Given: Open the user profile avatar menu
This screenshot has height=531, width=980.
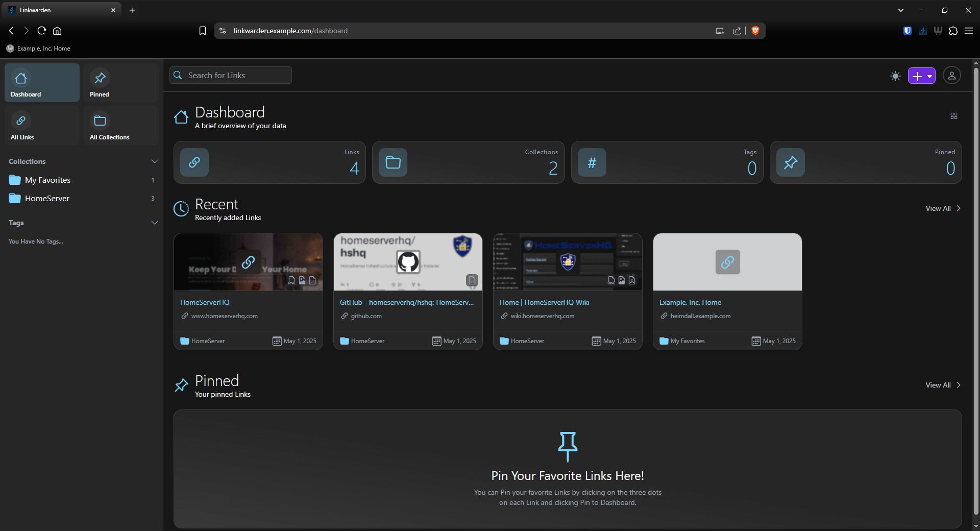Looking at the screenshot, I should [x=951, y=76].
